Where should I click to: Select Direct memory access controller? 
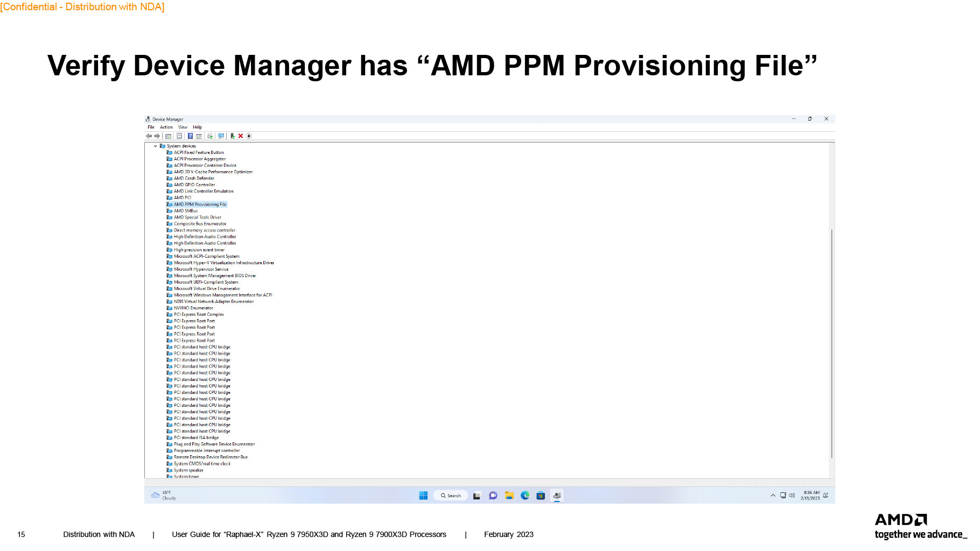pyautogui.click(x=205, y=230)
